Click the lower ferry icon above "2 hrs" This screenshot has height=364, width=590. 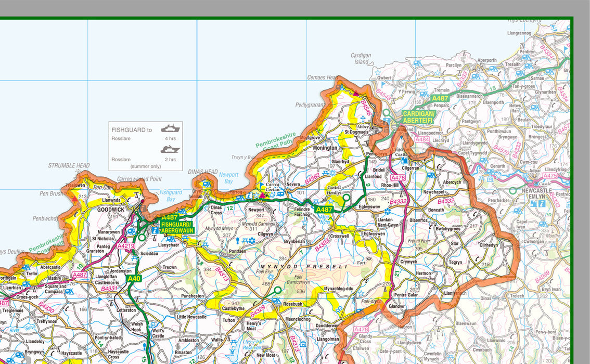point(170,149)
